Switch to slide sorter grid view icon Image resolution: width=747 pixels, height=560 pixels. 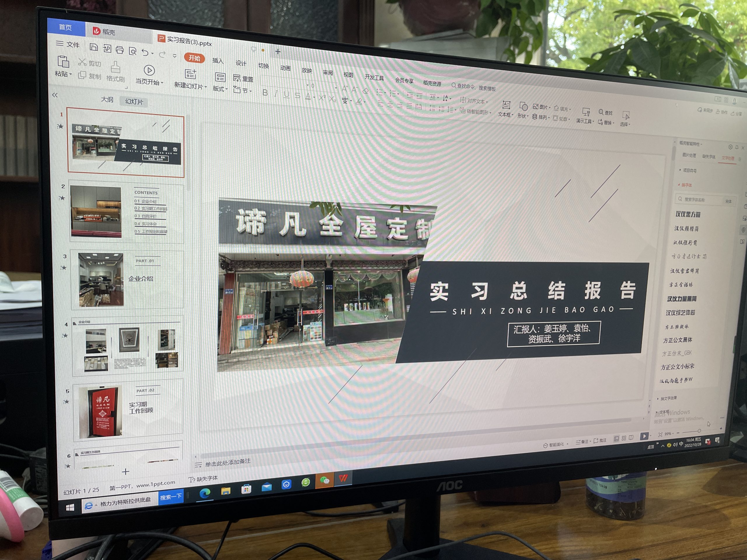tap(624, 438)
